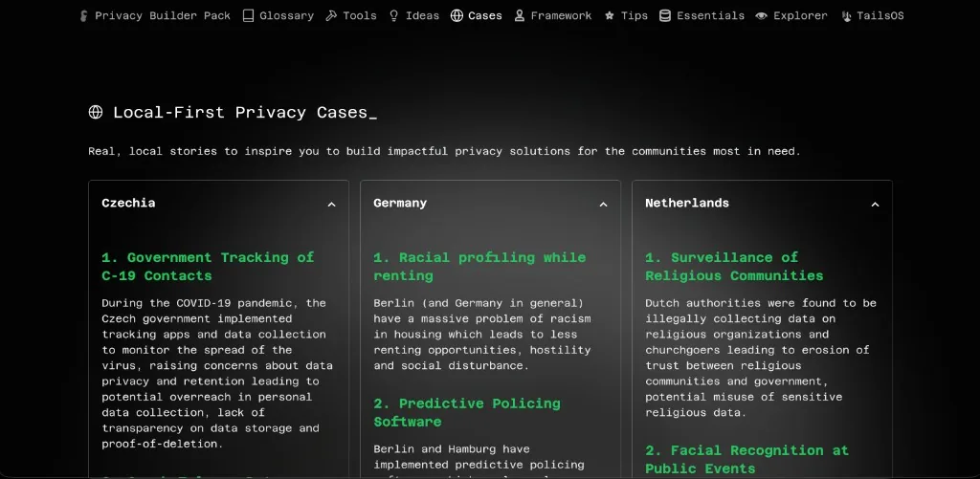Click paragraph beginning Berlin (and Germany in general)
Image resolution: width=980 pixels, height=479 pixels.
pos(482,334)
